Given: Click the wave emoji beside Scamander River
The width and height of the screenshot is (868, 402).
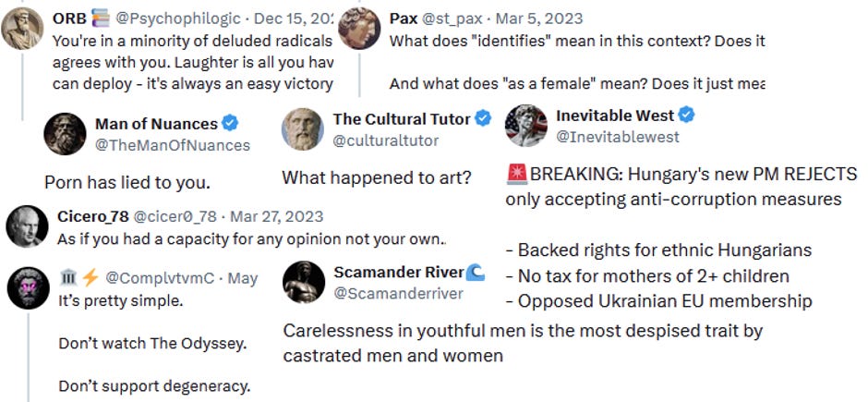Looking at the screenshot, I should 476,272.
